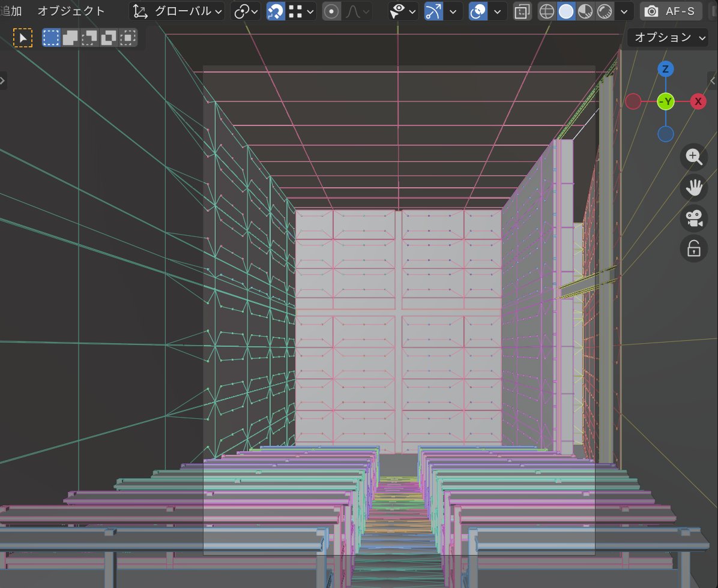Expand the left toolbar arrow

click(x=3, y=81)
